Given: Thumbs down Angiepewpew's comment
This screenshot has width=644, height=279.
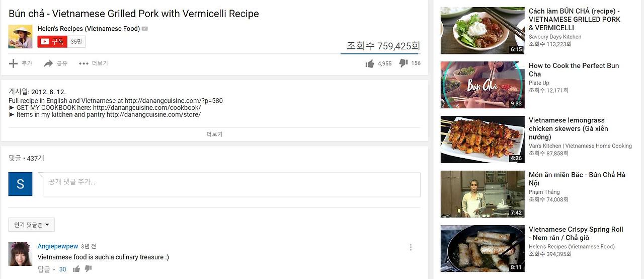Looking at the screenshot, I should coord(89,269).
